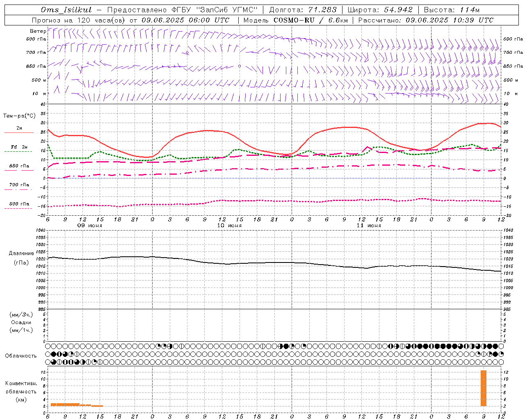Click the 985 value on left pressure axis

[x=42, y=309]
